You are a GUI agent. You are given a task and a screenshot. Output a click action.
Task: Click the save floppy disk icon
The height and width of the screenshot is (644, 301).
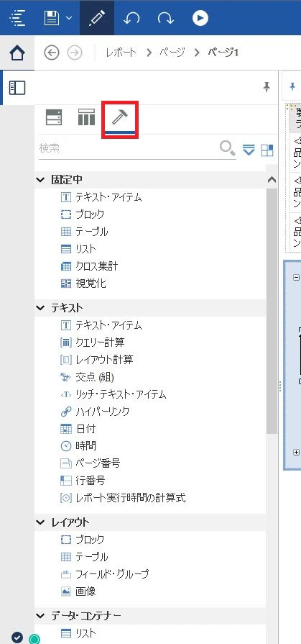(x=52, y=18)
